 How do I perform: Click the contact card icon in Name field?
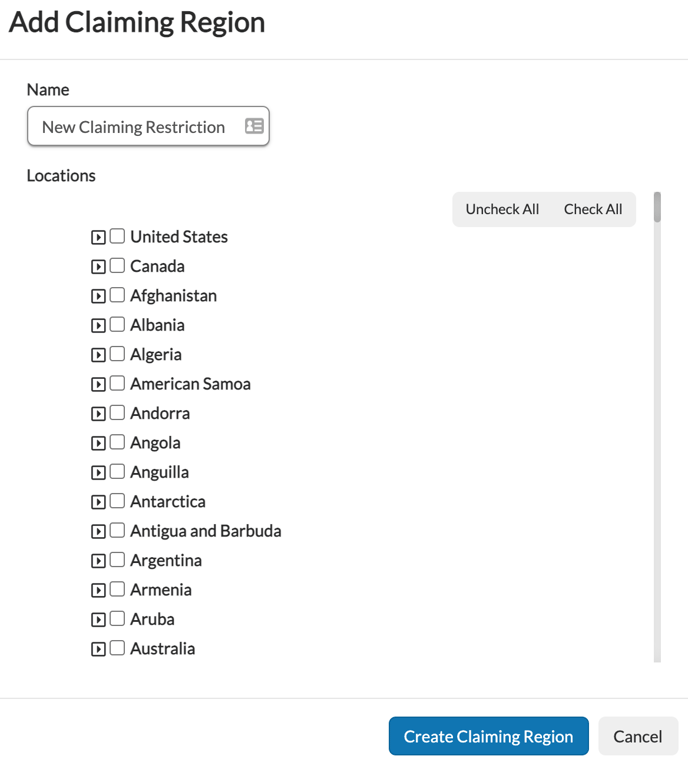(254, 127)
